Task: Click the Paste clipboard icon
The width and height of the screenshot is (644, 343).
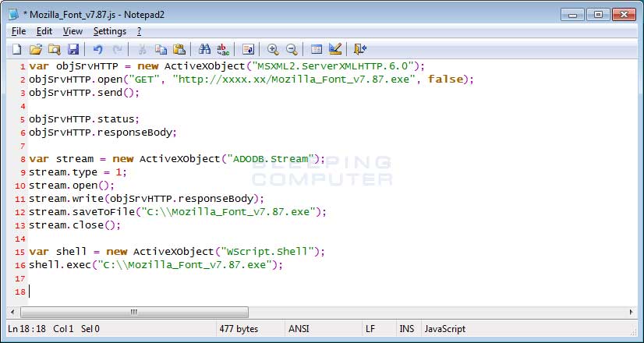Action: point(179,49)
